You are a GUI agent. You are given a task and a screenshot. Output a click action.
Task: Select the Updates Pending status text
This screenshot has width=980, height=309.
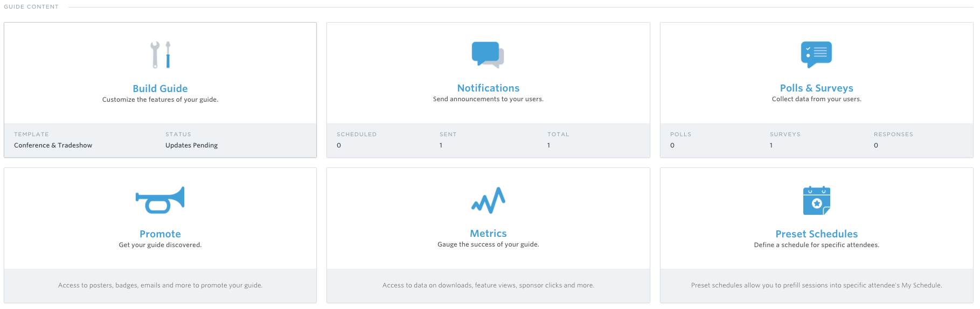click(191, 145)
